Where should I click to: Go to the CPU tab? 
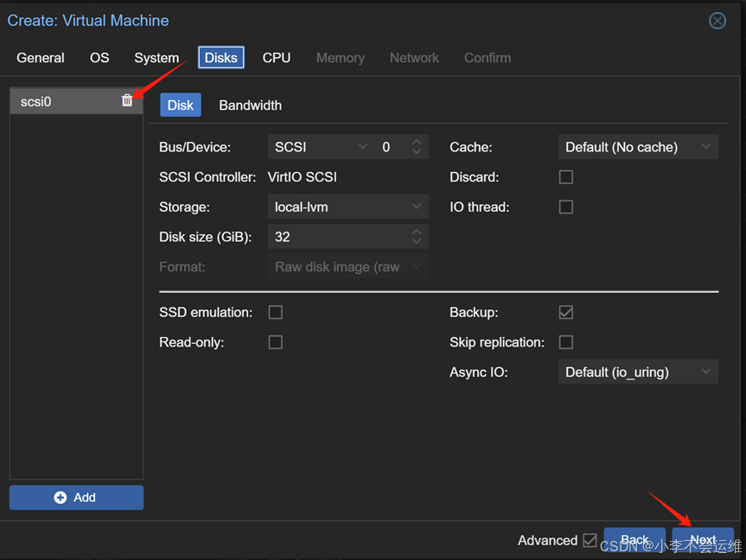tap(277, 58)
